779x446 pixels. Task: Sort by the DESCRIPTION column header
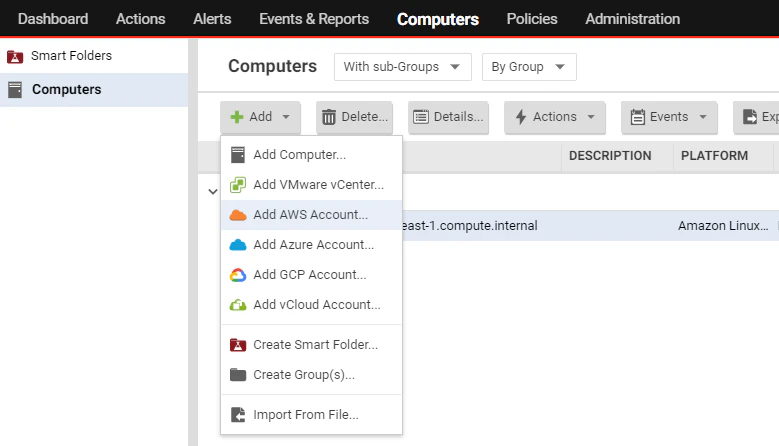tap(610, 156)
